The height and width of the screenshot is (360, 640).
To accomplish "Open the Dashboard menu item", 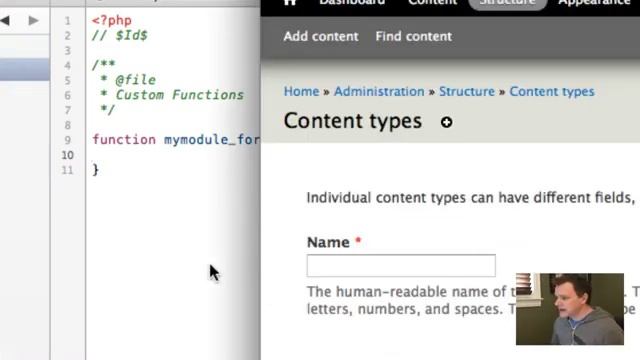I will (x=352, y=2).
